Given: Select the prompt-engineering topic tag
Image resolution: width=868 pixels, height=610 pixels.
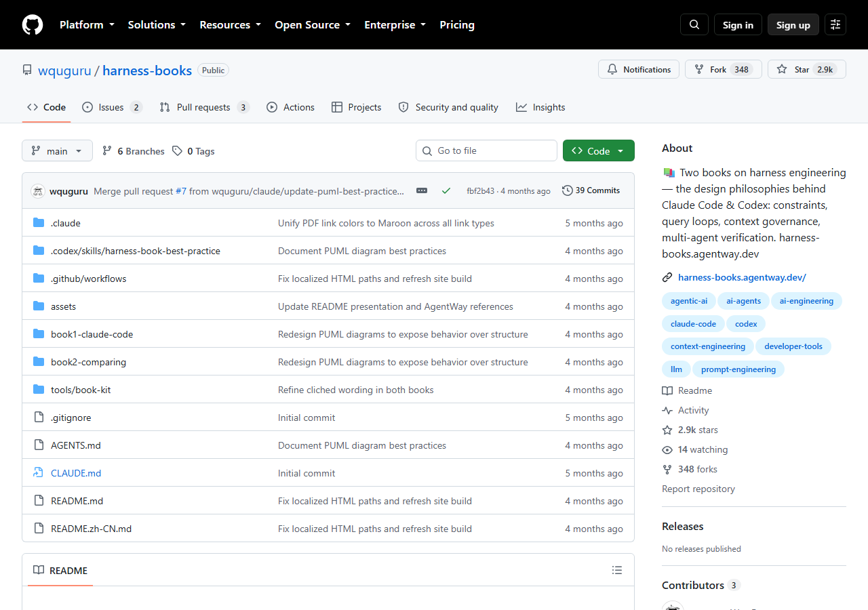Looking at the screenshot, I should click(738, 369).
